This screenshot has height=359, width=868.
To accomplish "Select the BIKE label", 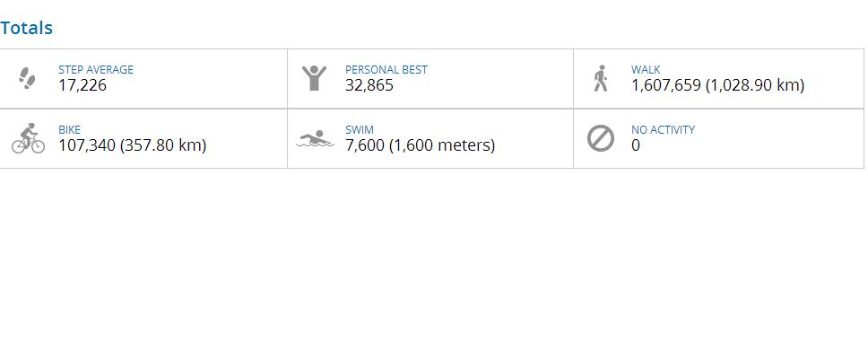I will [69, 129].
